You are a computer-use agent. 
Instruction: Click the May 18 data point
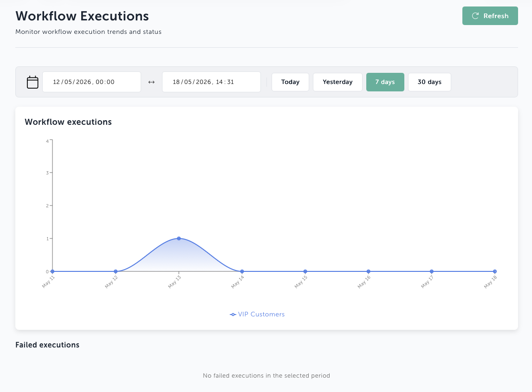[495, 271]
